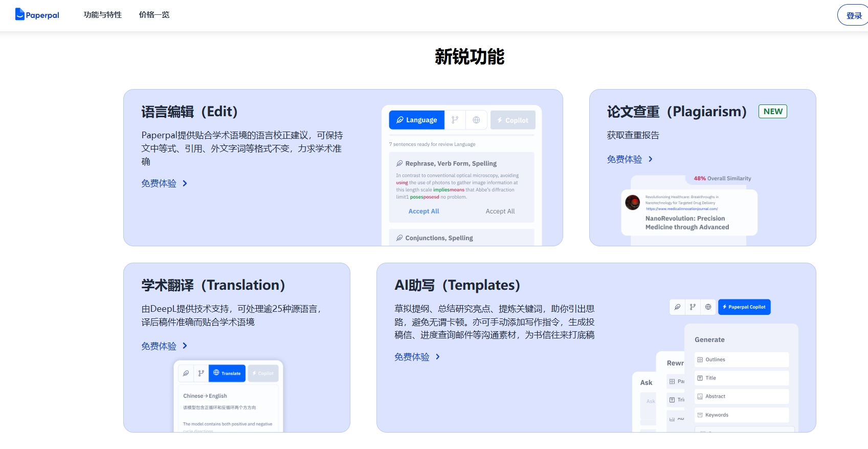Click the Generate panel heading
The image size is (868, 449).
(709, 340)
